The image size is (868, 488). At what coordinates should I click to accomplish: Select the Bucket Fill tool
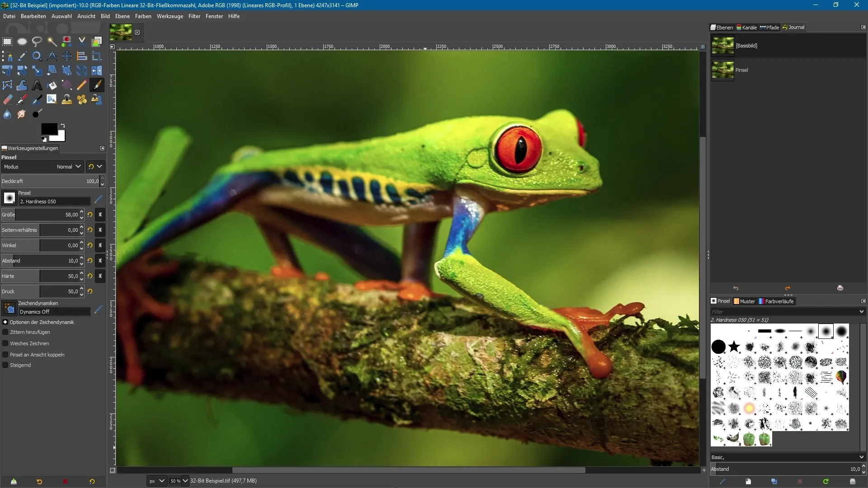pos(52,85)
